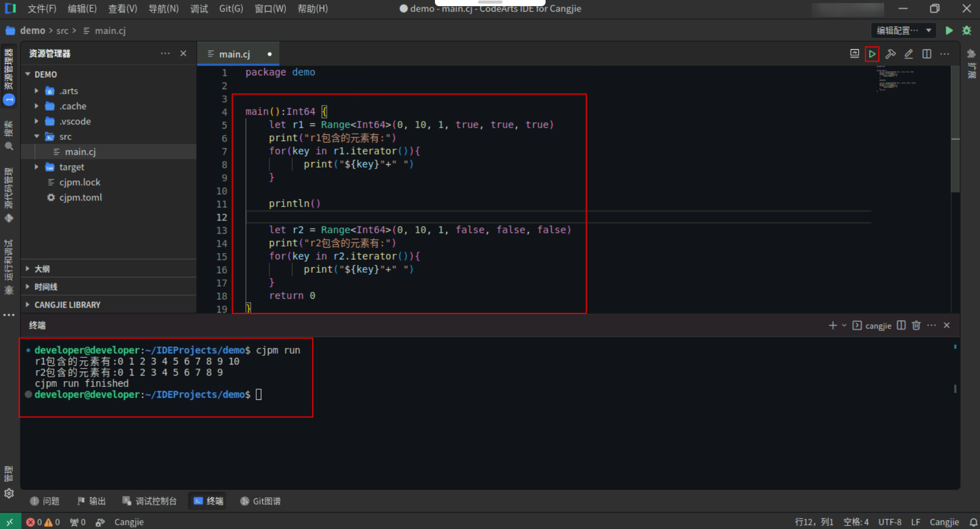Switch to the Problems panel tab

[45, 501]
